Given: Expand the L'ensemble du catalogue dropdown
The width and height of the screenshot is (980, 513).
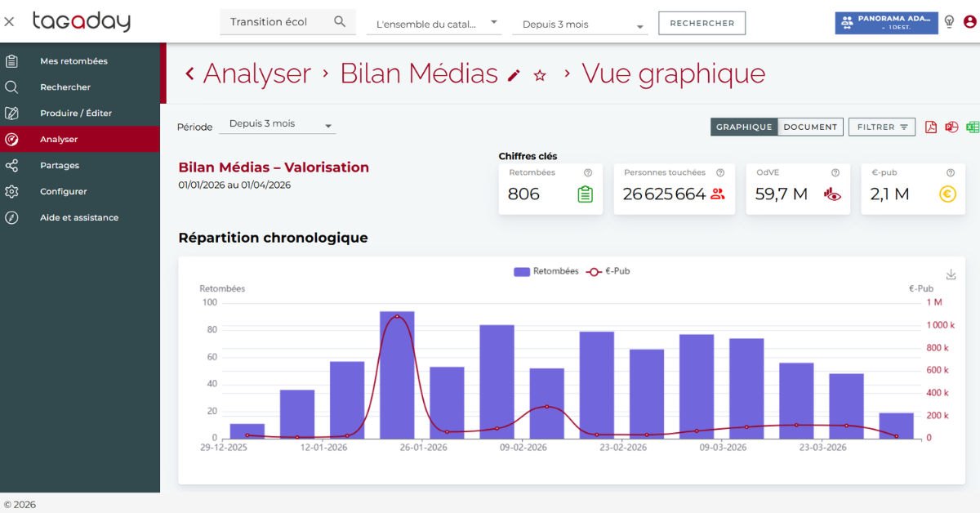Looking at the screenshot, I should coord(437,25).
